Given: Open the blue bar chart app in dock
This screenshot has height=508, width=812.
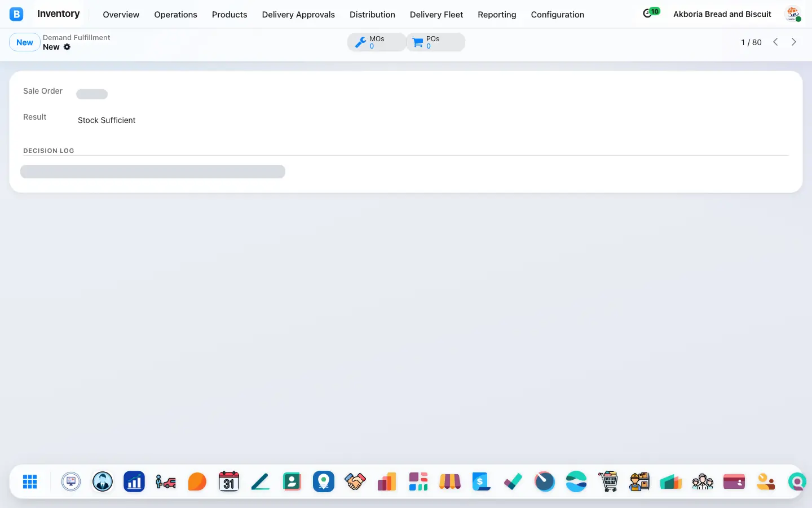Looking at the screenshot, I should 134,481.
